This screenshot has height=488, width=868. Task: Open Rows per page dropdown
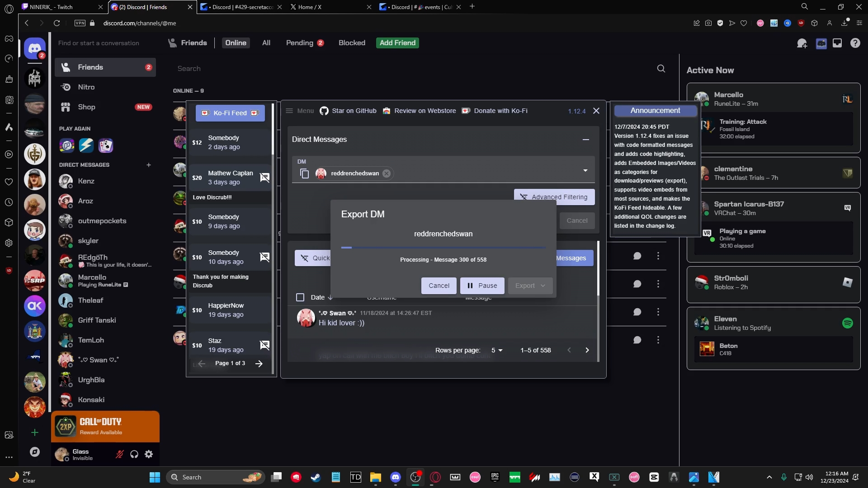(497, 350)
